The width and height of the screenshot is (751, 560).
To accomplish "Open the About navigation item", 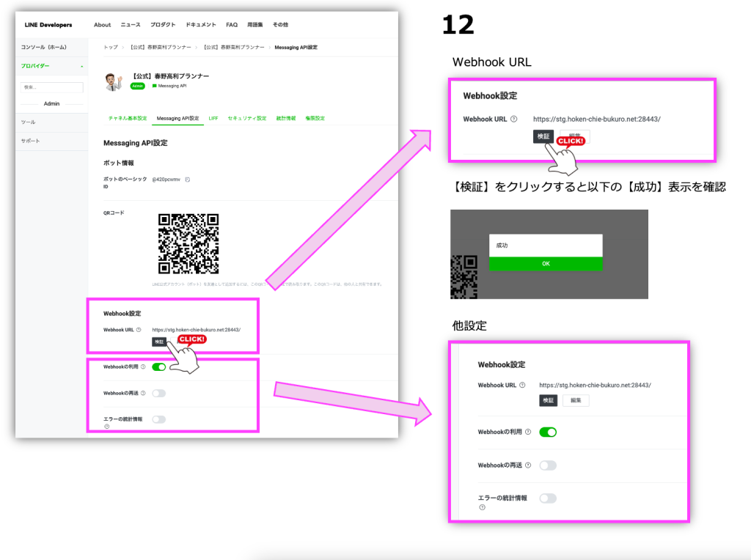I will coord(102,25).
